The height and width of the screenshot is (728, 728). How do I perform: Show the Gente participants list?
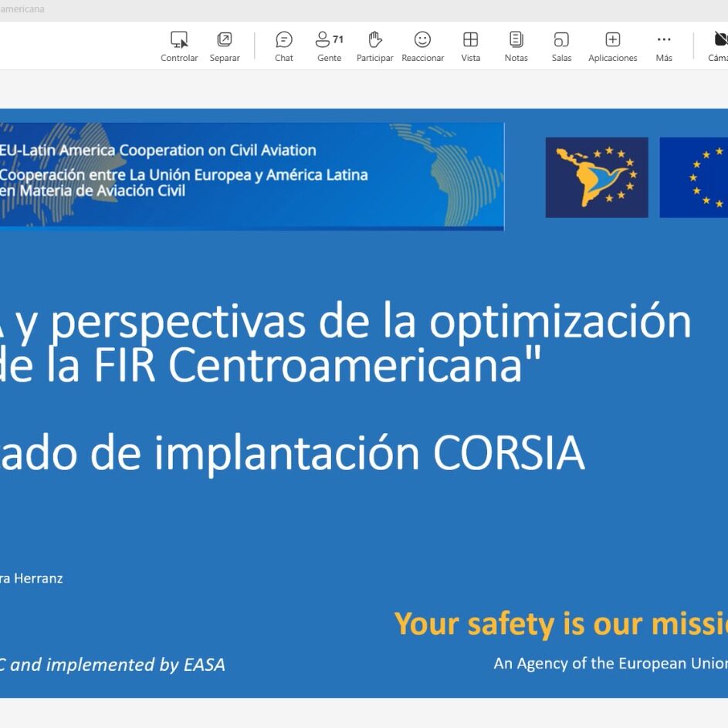[323, 40]
